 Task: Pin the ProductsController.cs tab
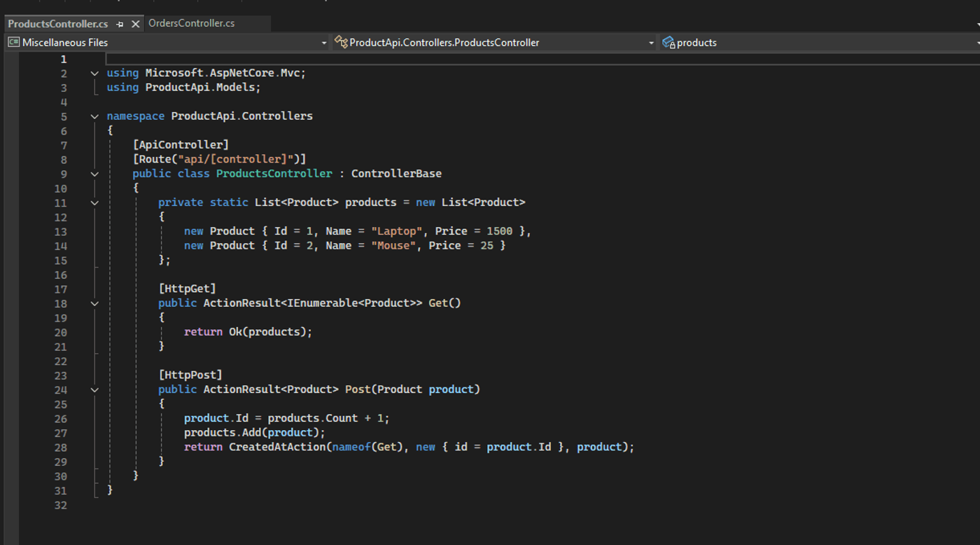(x=120, y=24)
